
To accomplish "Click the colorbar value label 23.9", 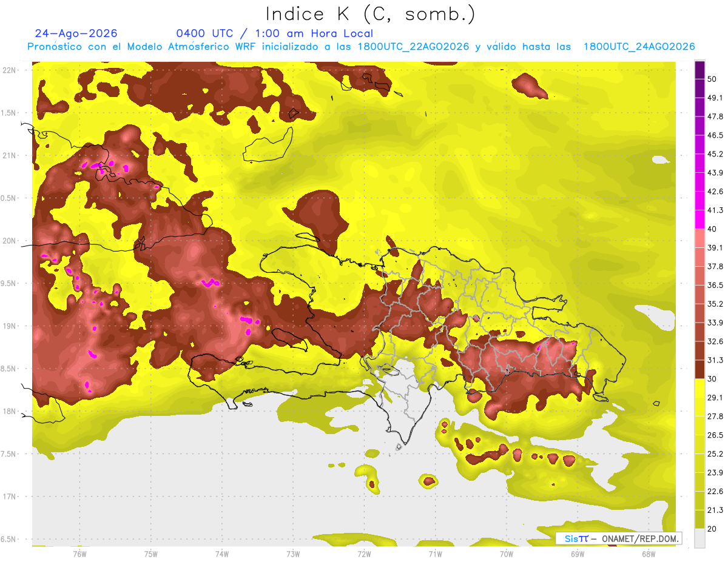I will (x=715, y=472).
